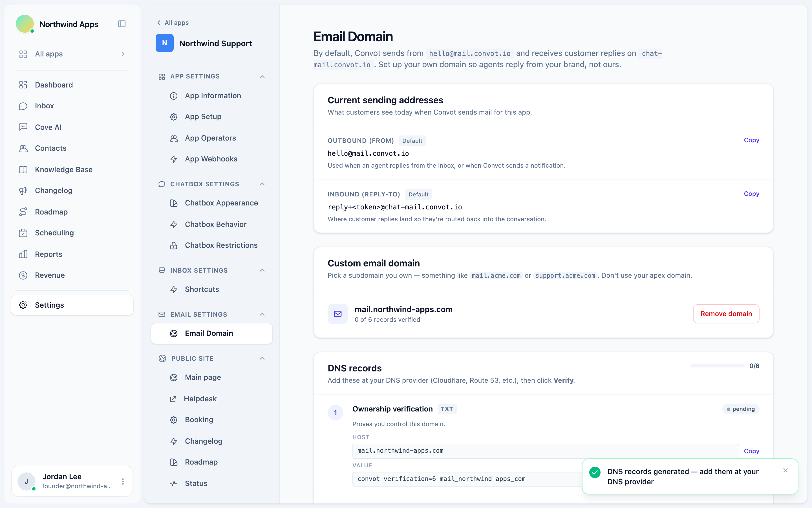Click the Revenue dollar icon
This screenshot has height=508, width=812.
[23, 275]
